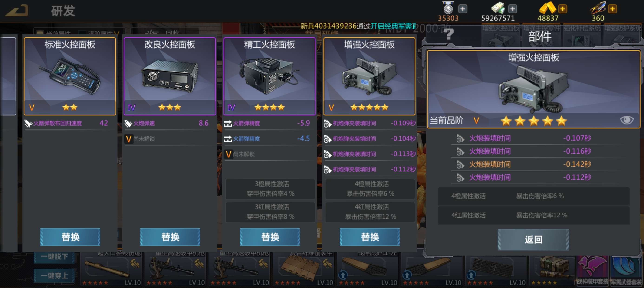
Task: Add gold bars with the yellow plus
Action: [562, 9]
